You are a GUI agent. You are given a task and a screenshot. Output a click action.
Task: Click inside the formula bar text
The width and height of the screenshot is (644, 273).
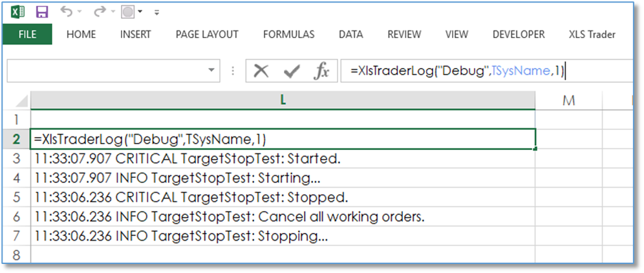(453, 71)
